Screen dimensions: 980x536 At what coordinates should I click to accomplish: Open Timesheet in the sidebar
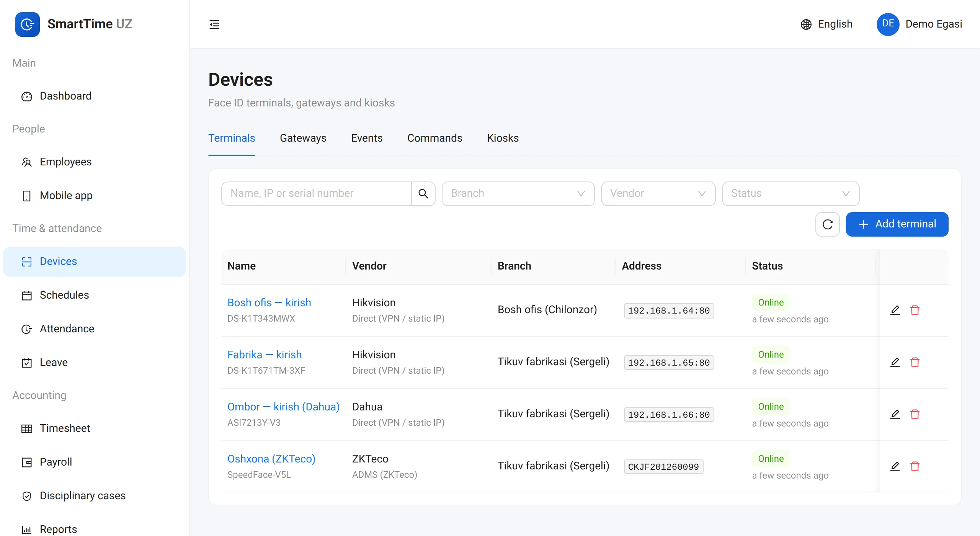click(95, 428)
